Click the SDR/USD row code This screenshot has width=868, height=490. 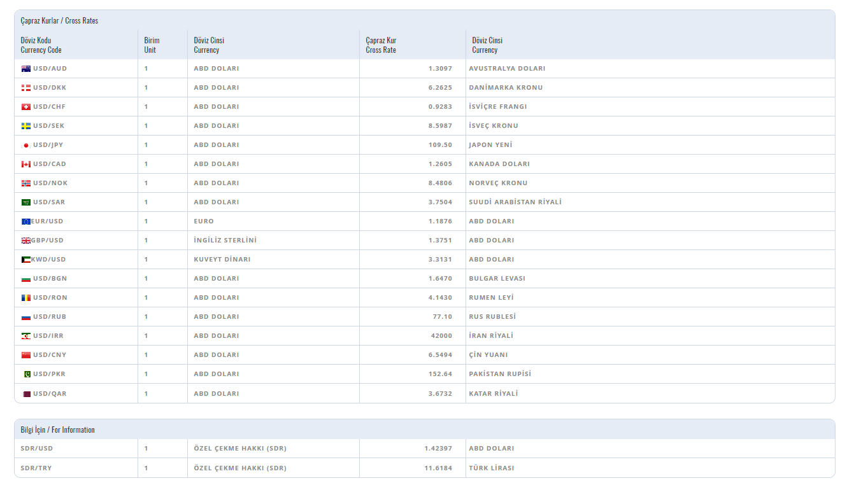pyautogui.click(x=37, y=449)
